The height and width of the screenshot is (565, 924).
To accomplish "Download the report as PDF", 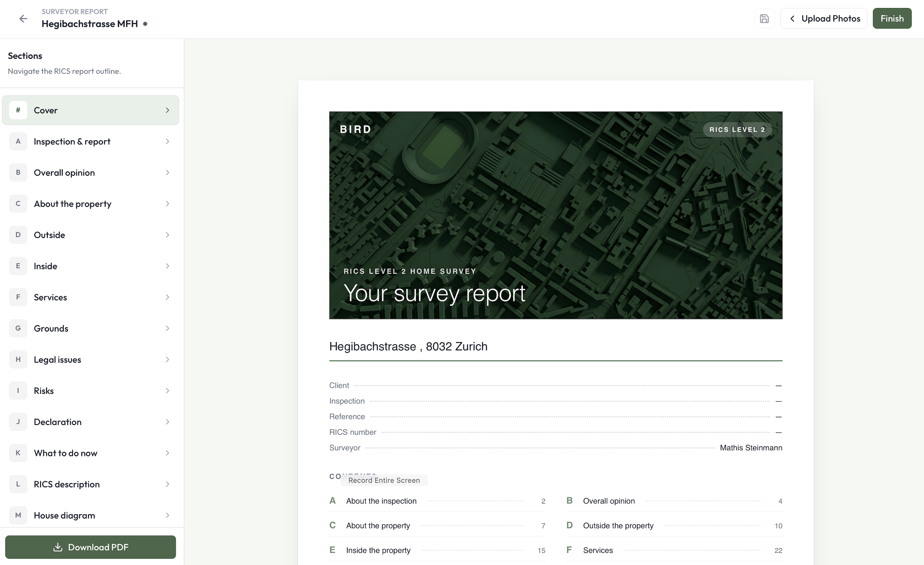I will pos(90,547).
